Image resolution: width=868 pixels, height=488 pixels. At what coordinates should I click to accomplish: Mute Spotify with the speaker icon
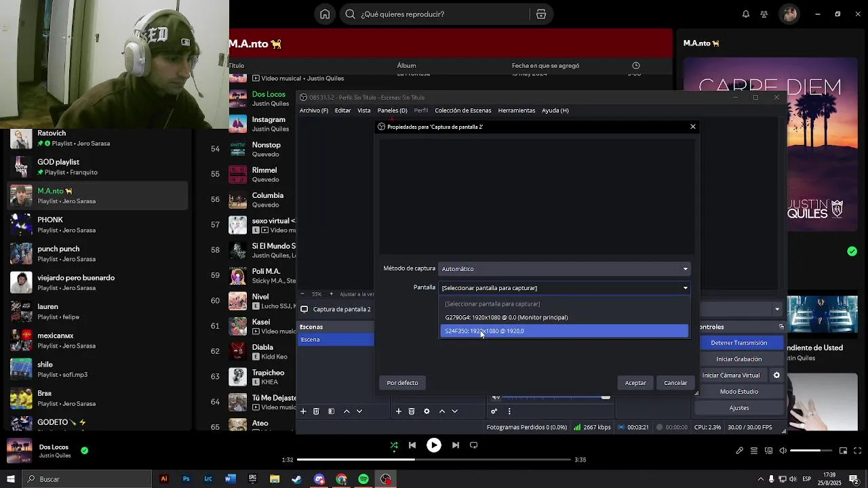click(x=783, y=451)
